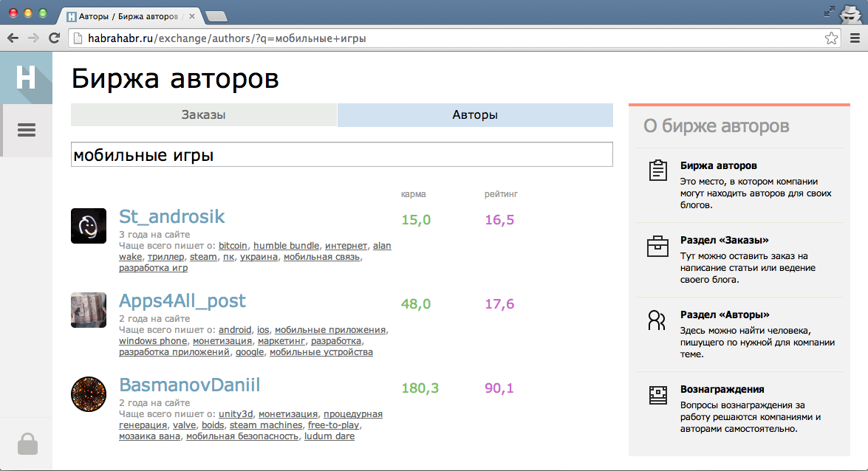Click the Вознаграждения money icon
The height and width of the screenshot is (471, 868).
(657, 395)
